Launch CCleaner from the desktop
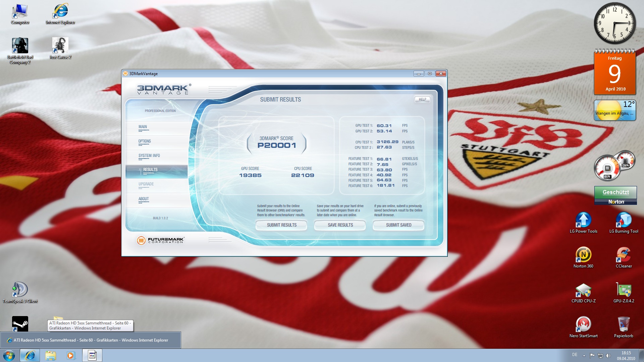The width and height of the screenshot is (644, 362). (x=624, y=256)
